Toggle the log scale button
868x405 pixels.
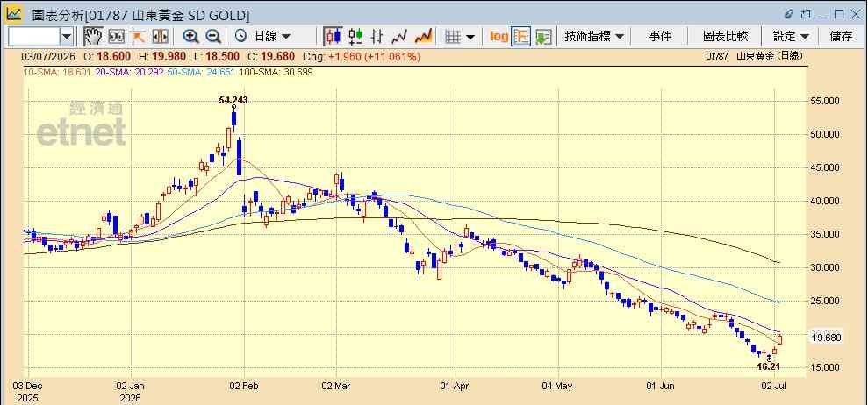[499, 37]
